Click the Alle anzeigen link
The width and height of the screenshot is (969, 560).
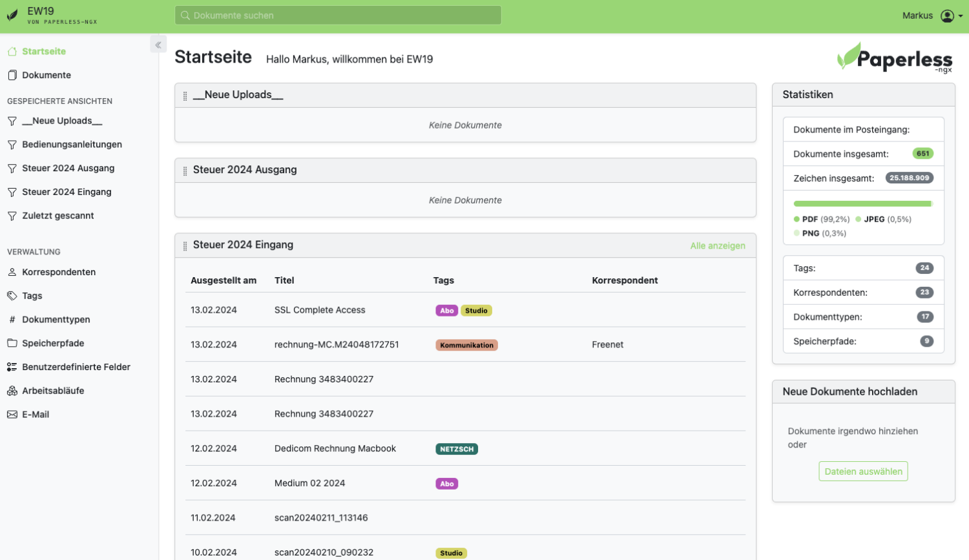[717, 245]
